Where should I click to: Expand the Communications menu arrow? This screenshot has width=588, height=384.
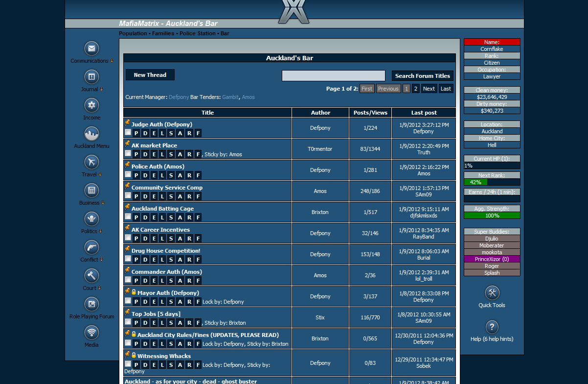tap(112, 61)
